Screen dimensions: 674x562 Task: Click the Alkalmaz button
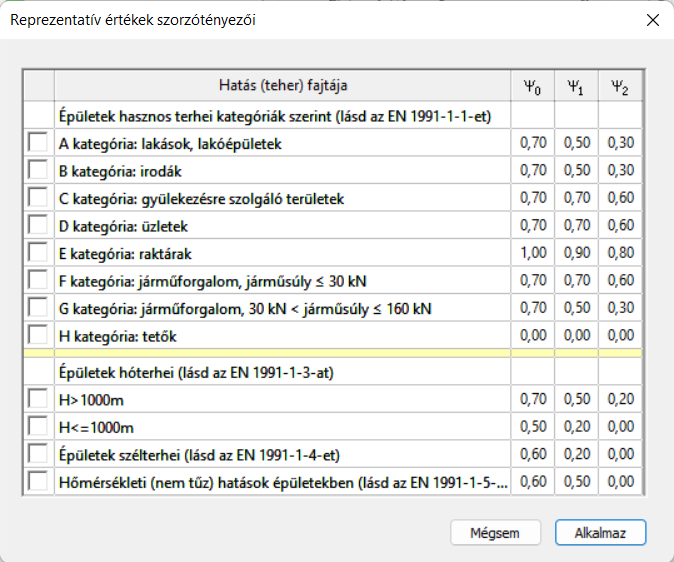[x=600, y=533]
